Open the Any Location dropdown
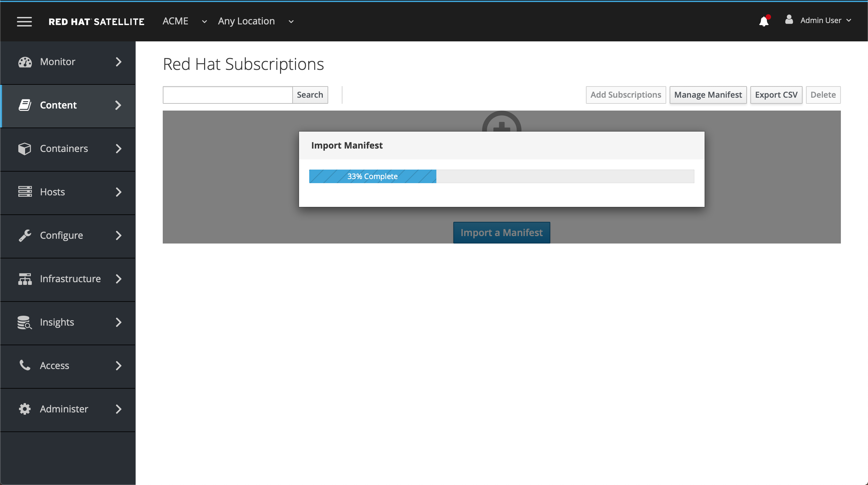The height and width of the screenshot is (485, 868). pyautogui.click(x=256, y=21)
